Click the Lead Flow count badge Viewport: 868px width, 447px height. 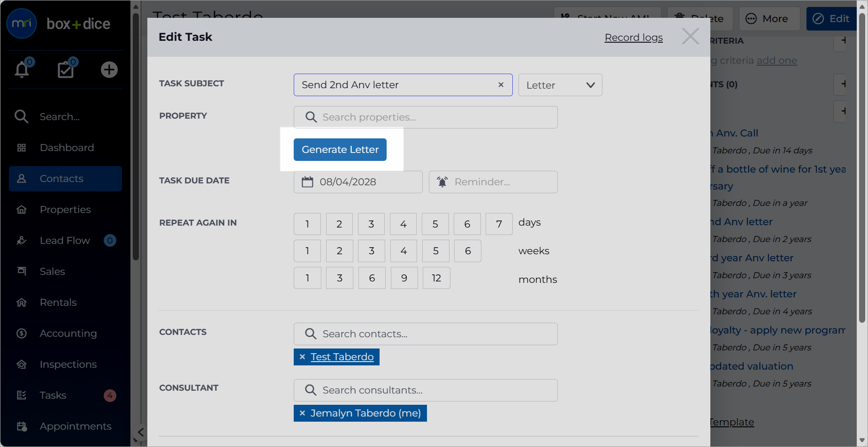pyautogui.click(x=110, y=241)
